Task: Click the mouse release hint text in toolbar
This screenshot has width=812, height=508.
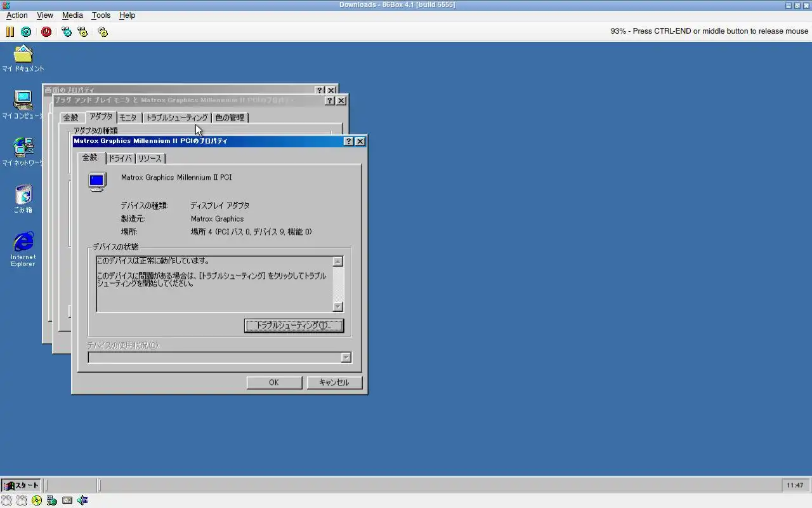Action: 709,31
